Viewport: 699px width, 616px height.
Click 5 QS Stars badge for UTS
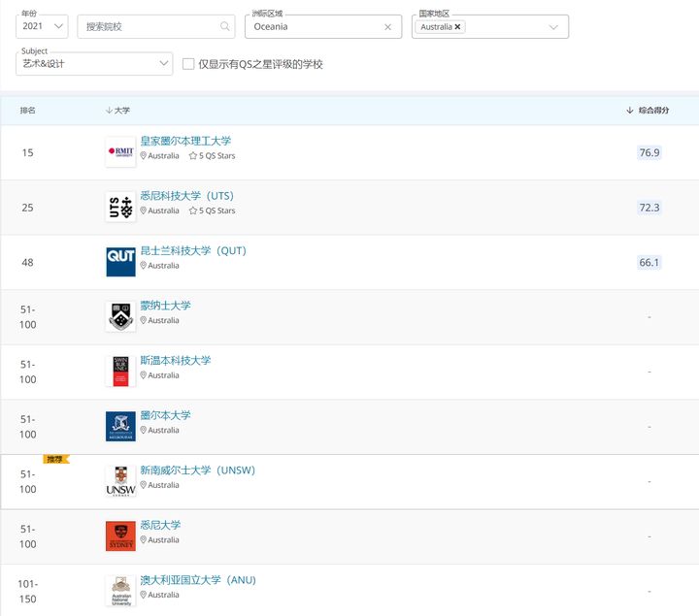[212, 211]
